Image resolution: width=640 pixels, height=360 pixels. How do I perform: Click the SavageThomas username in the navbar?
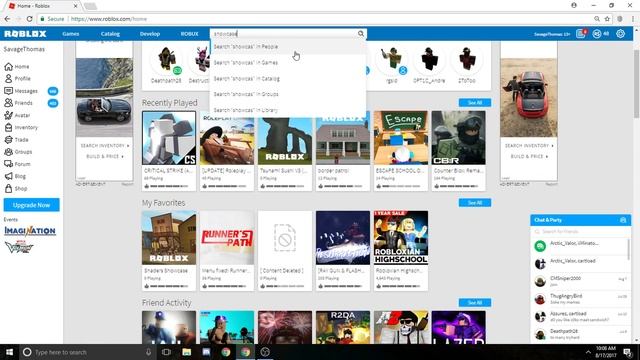pos(552,34)
